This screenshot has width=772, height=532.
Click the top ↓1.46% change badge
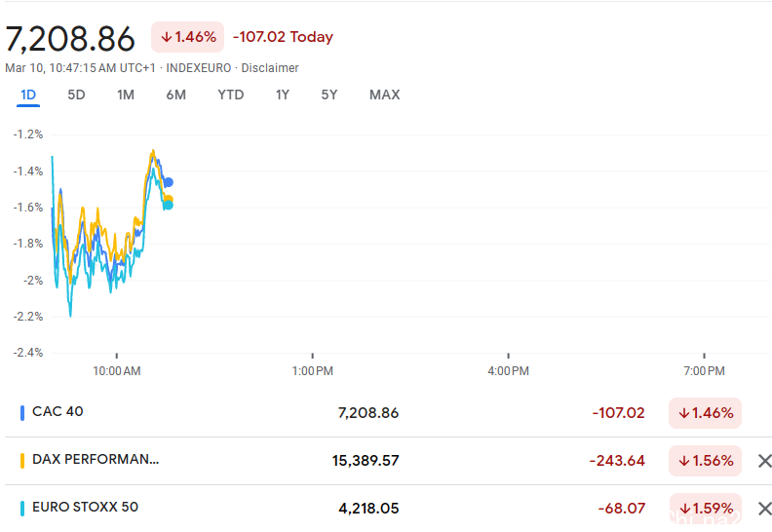tap(187, 37)
